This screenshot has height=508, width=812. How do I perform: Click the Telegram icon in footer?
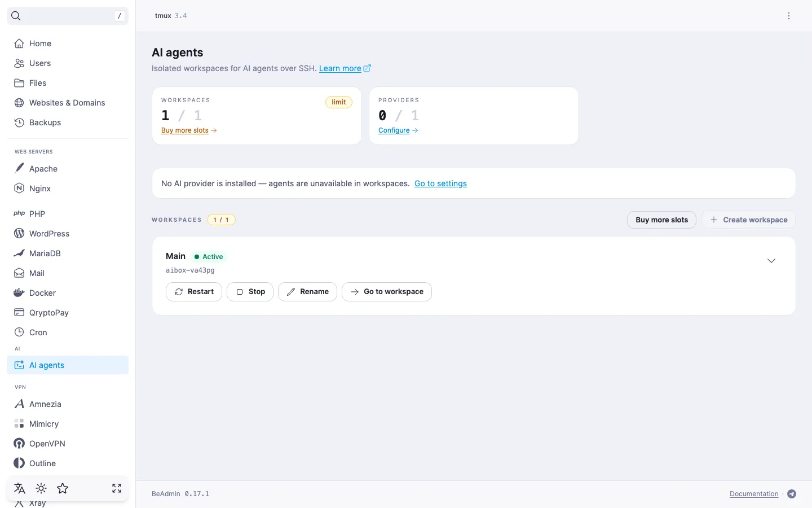792,494
